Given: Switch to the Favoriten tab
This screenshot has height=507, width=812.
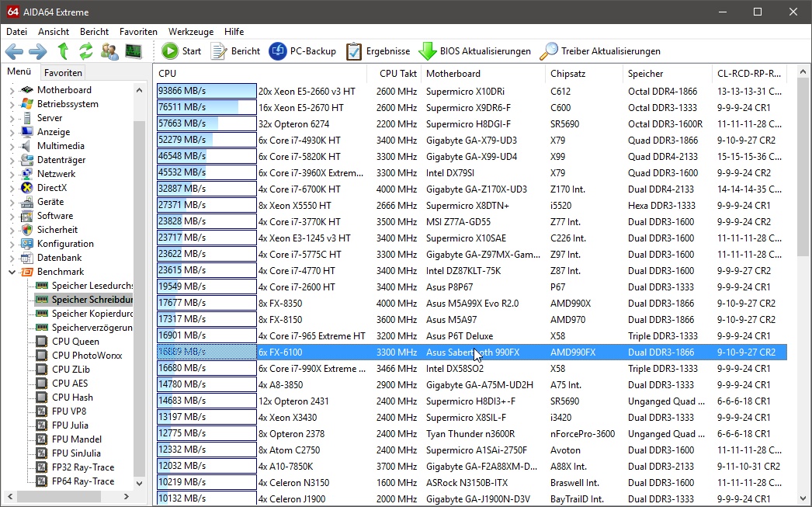Looking at the screenshot, I should pos(63,72).
